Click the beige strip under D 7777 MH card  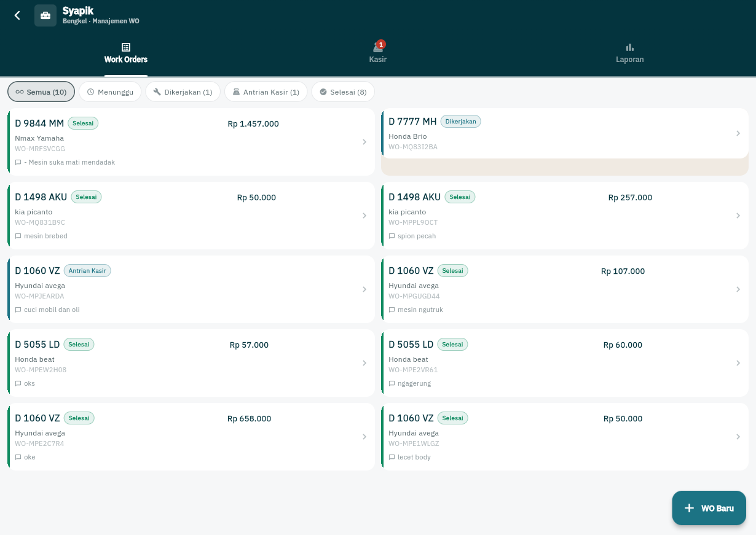pyautogui.click(x=565, y=167)
